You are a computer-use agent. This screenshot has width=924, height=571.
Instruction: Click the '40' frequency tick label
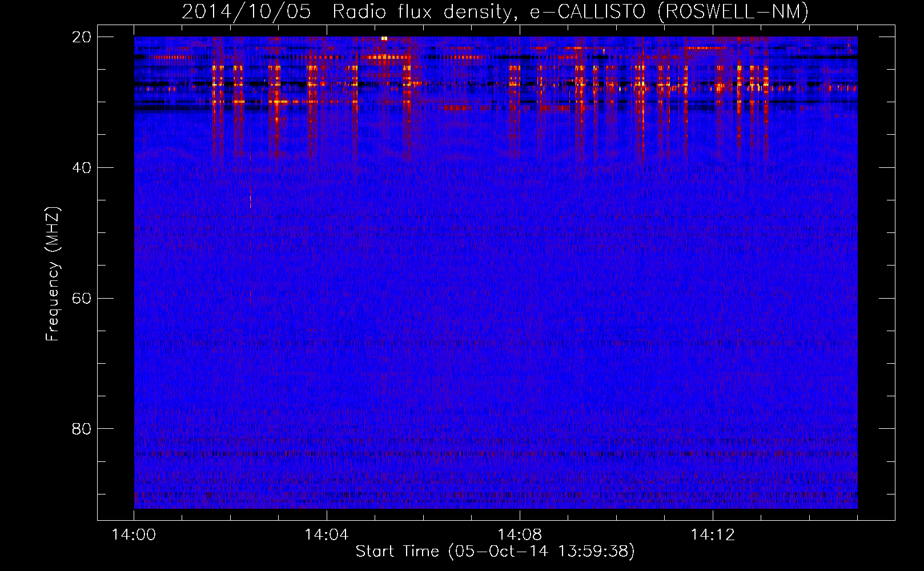click(82, 168)
